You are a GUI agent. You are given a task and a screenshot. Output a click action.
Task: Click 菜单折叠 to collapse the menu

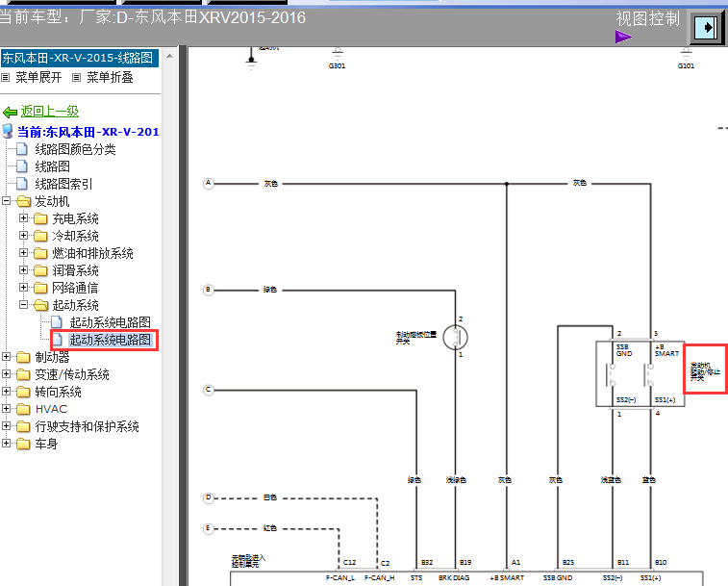(x=110, y=77)
